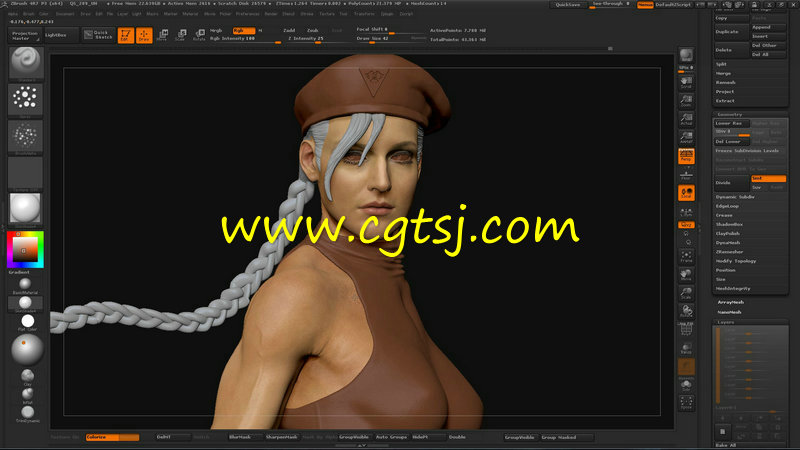This screenshot has height=450, width=800.
Task: Click the Del Lower button
Action: coord(731,141)
